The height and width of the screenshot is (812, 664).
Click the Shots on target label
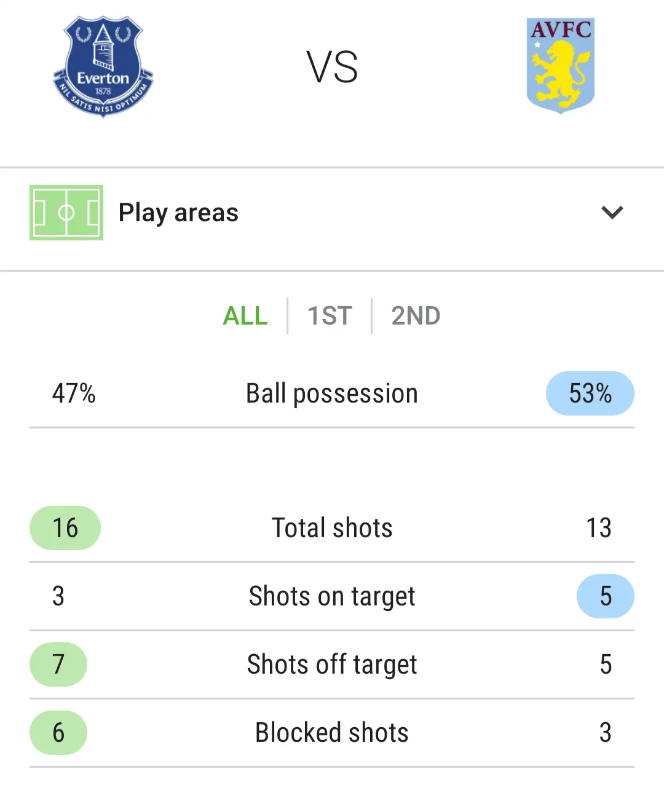(332, 596)
